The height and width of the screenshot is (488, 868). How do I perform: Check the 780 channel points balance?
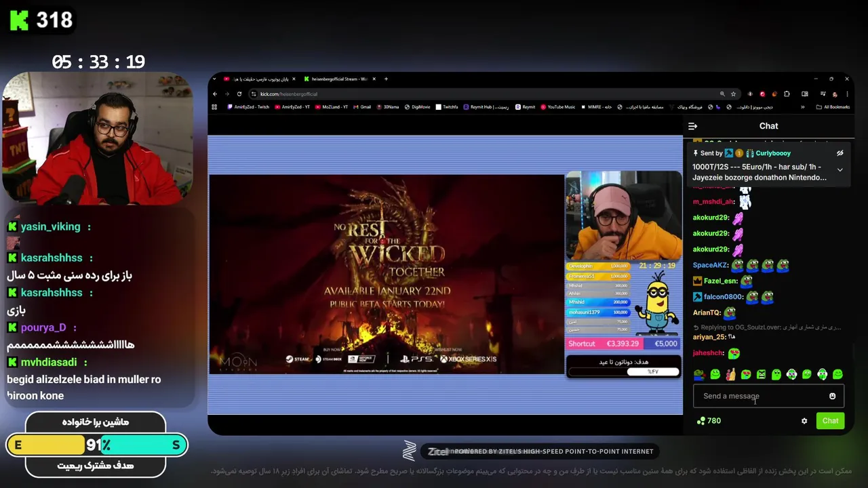pos(709,421)
